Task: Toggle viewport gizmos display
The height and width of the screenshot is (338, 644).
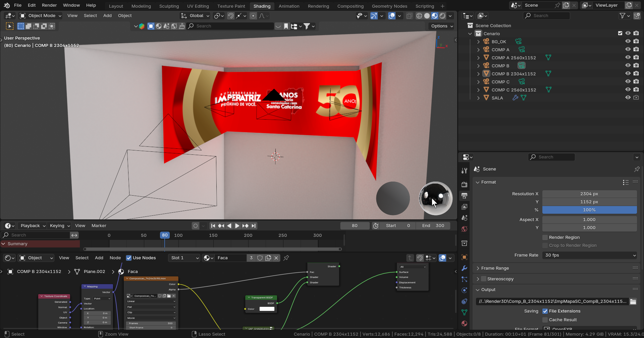Action: (374, 16)
